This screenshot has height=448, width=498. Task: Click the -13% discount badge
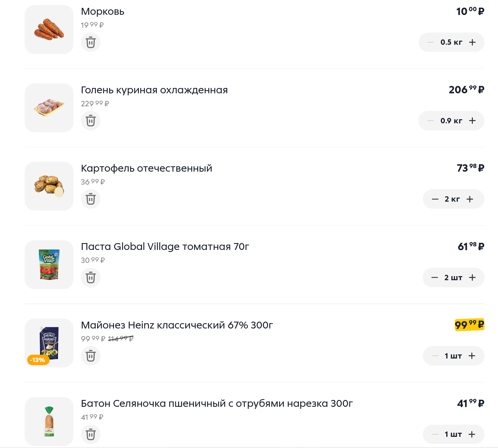38,360
